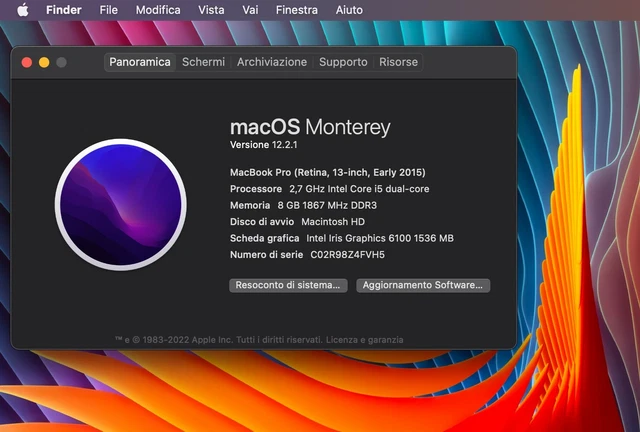The image size is (640, 432).
Task: Minimize window with the yellow button
Action: point(44,62)
